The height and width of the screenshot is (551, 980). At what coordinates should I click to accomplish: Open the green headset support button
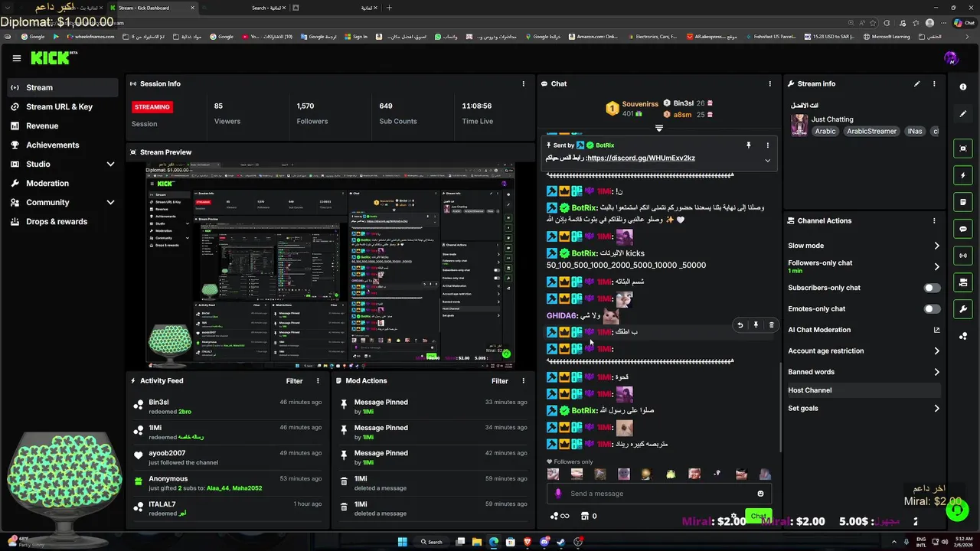click(x=957, y=510)
